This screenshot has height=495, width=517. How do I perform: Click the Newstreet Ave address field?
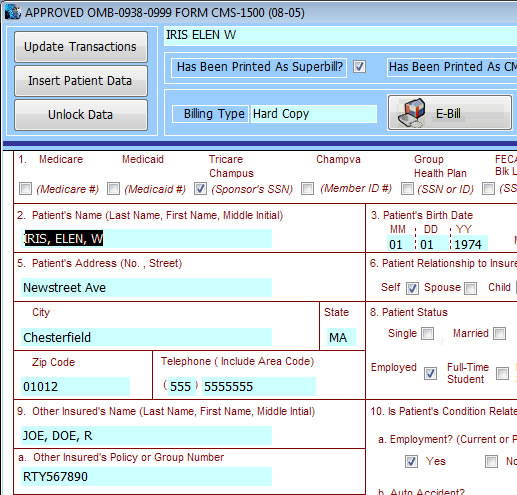[x=146, y=288]
